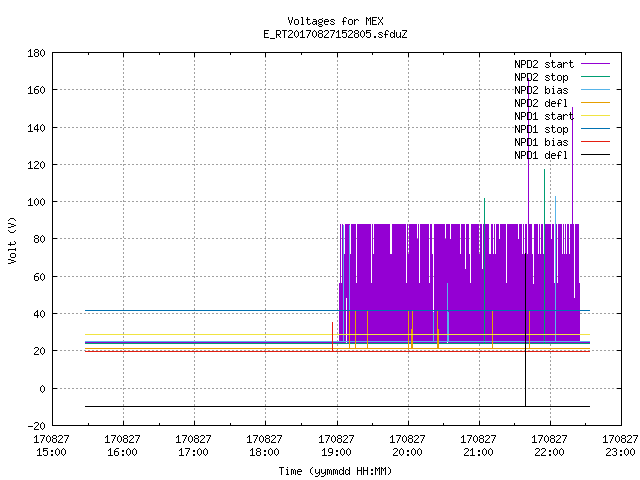Click the green NPD2 stop legend line
Image resolution: width=640 pixels, height=480 pixels.
coord(595,76)
